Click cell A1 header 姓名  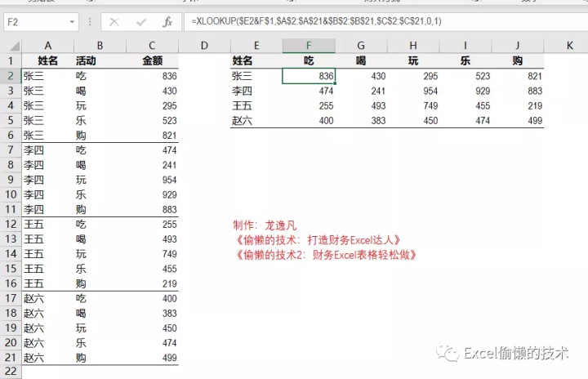(48, 60)
